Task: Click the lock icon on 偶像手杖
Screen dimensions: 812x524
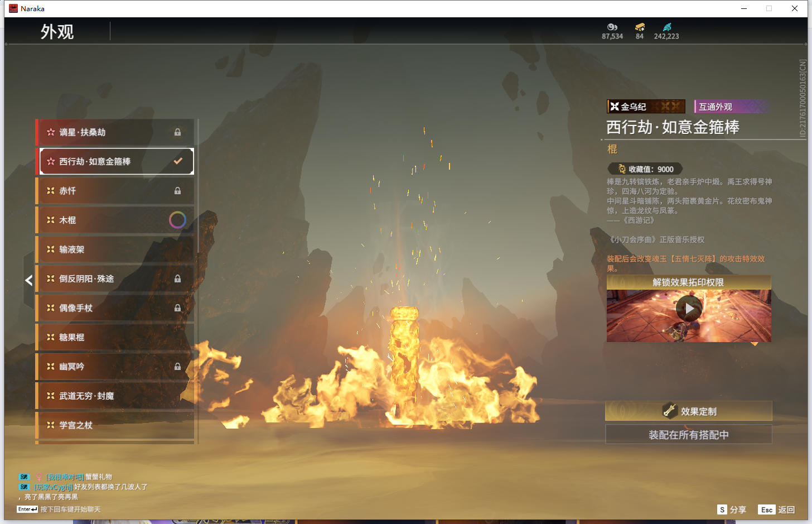Action: 177,308
